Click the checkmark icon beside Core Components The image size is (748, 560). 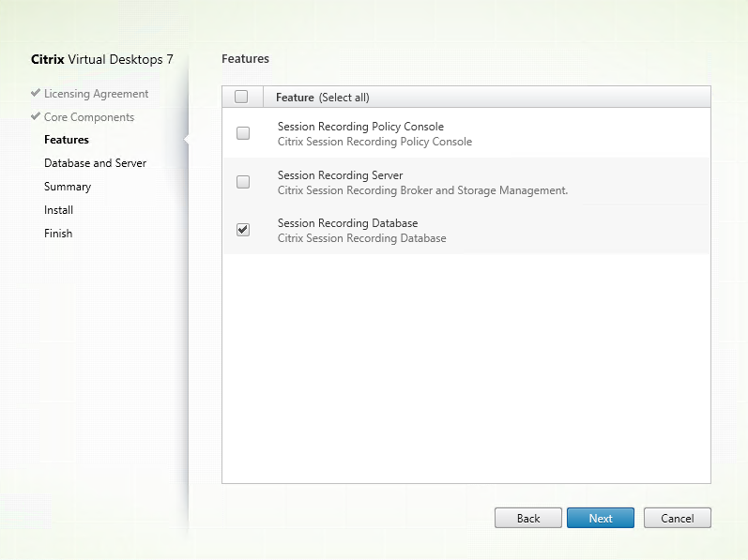click(36, 117)
